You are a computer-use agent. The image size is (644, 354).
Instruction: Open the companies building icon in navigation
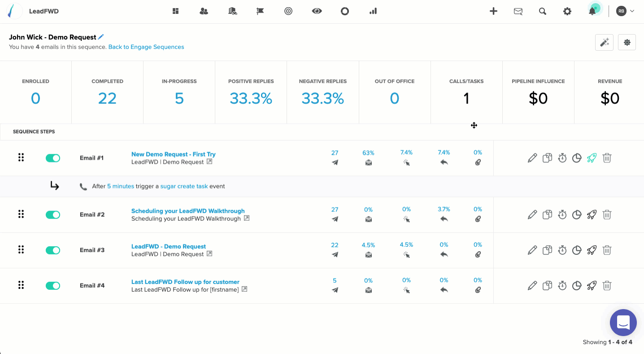tap(232, 11)
